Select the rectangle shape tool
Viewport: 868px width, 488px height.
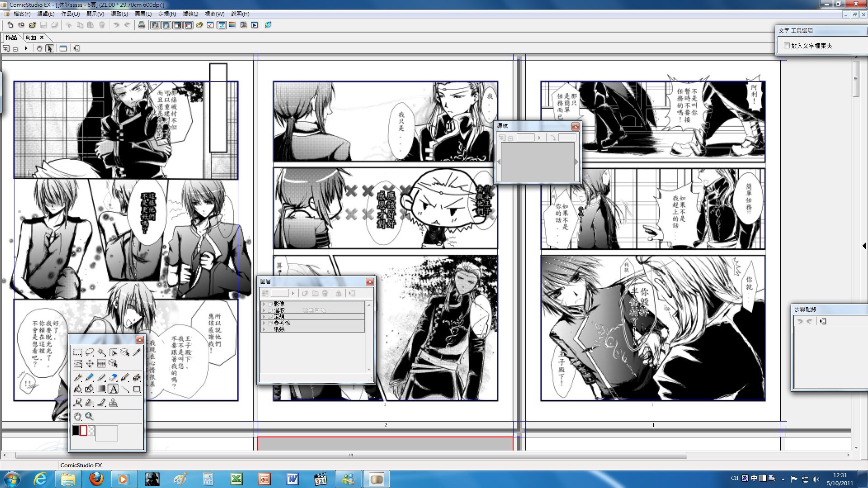137,389
